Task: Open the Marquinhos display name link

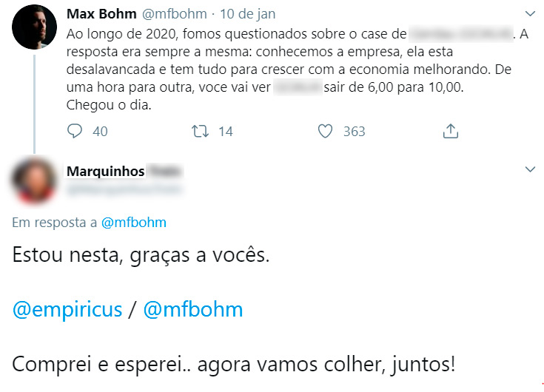Action: [105, 172]
